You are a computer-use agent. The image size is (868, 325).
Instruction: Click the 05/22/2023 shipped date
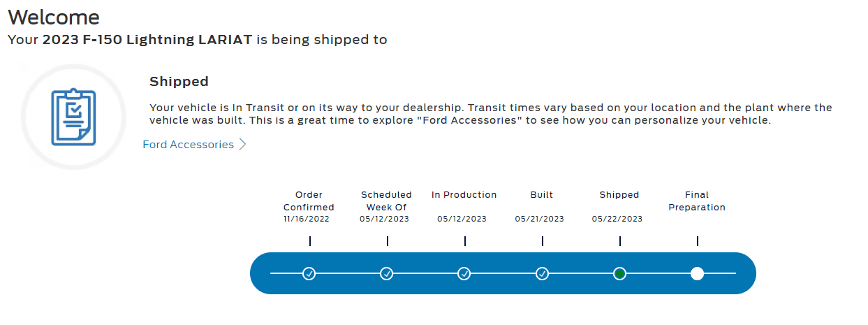(617, 219)
